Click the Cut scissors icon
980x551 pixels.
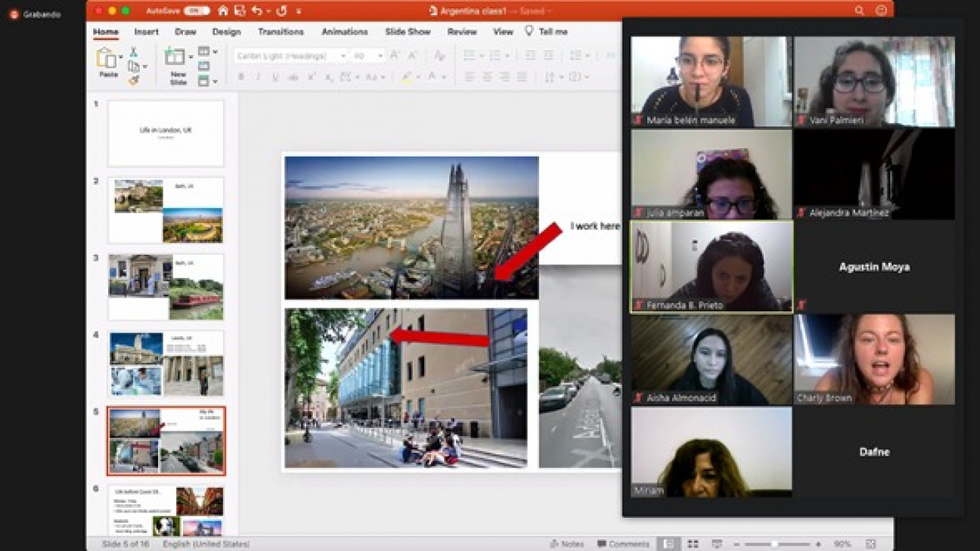(x=133, y=52)
